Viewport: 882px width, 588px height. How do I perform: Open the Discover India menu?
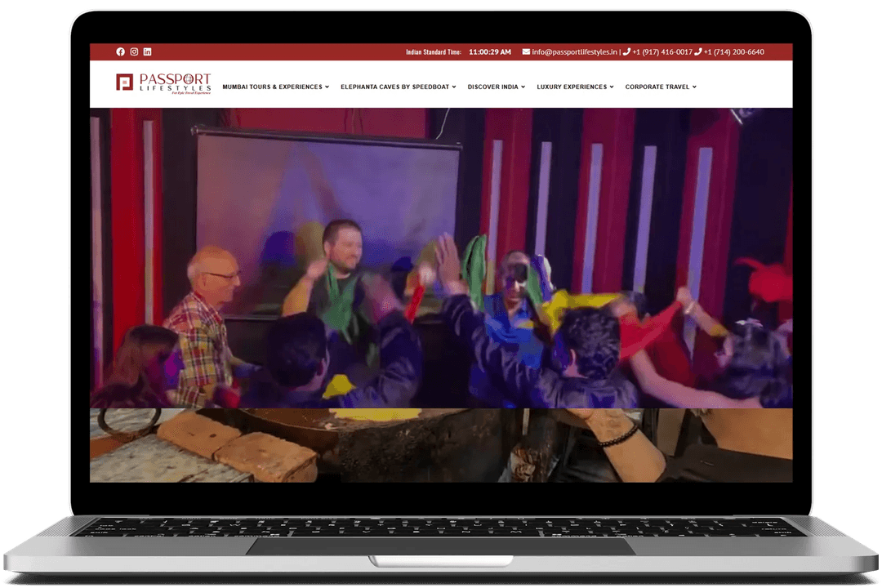point(497,87)
